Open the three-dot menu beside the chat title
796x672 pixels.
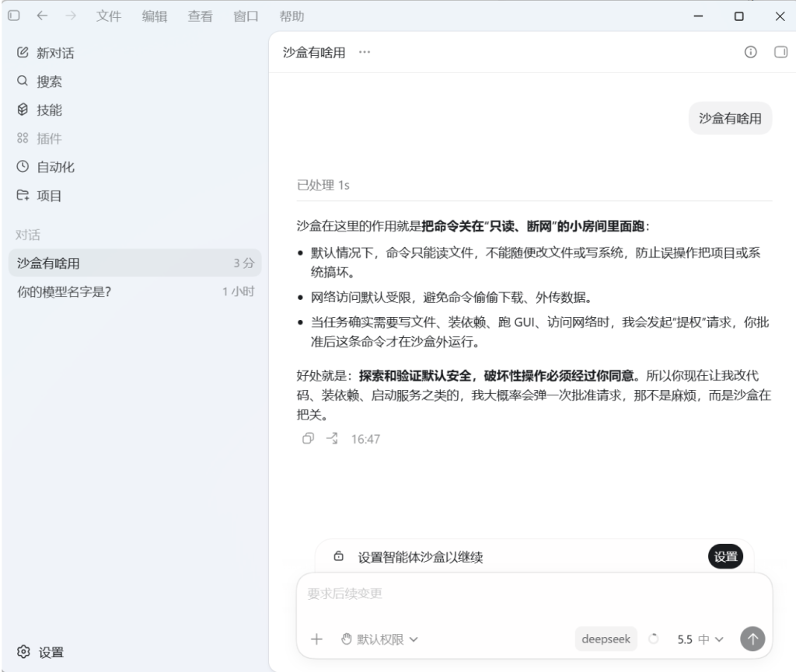[365, 52]
